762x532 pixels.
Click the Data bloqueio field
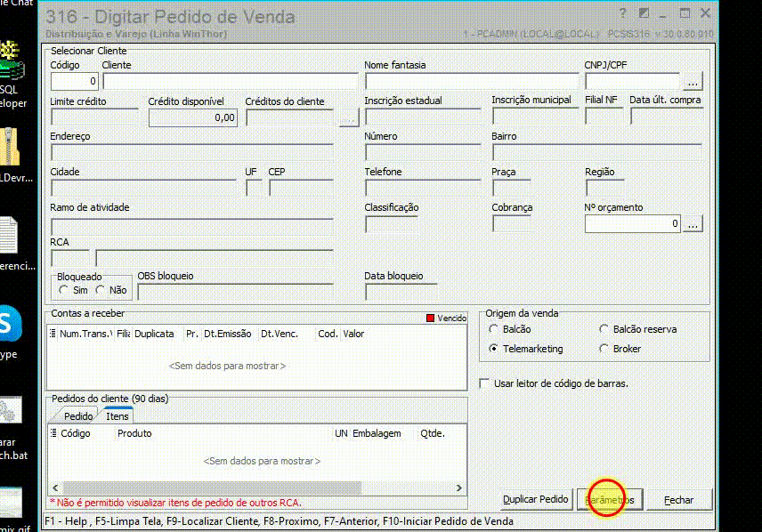coord(401,292)
